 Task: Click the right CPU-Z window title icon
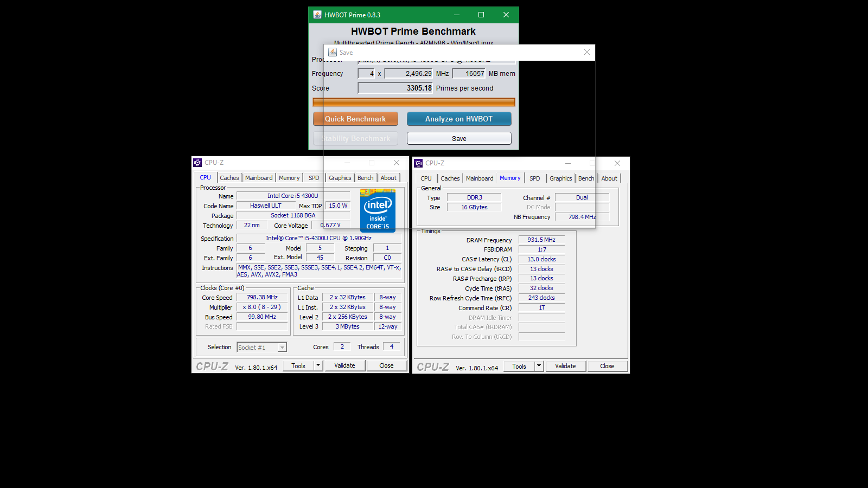pos(418,163)
